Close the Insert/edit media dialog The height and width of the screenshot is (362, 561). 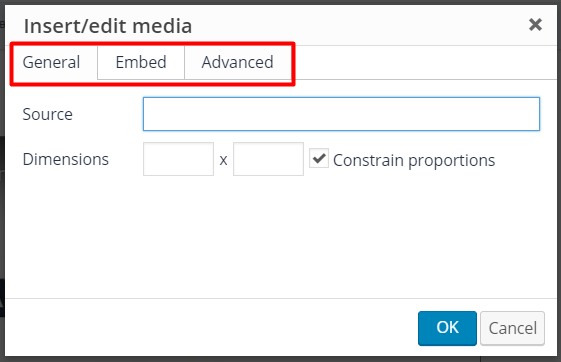535,25
